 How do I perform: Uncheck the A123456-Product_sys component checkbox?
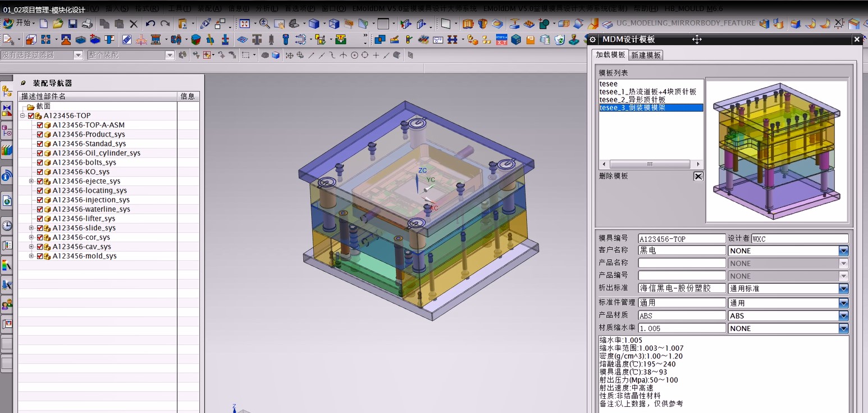coord(40,134)
